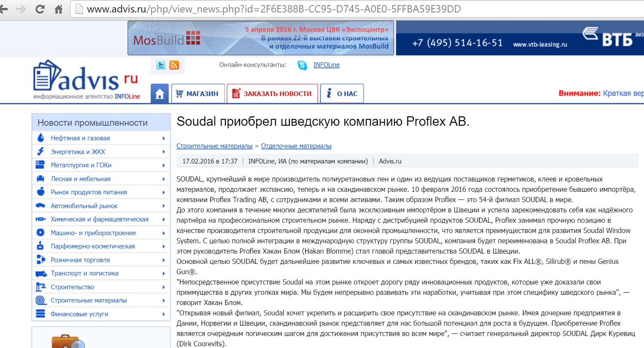The height and width of the screenshot is (348, 644).
Task: Follow the INFOLine consultant link
Action: 326,65
